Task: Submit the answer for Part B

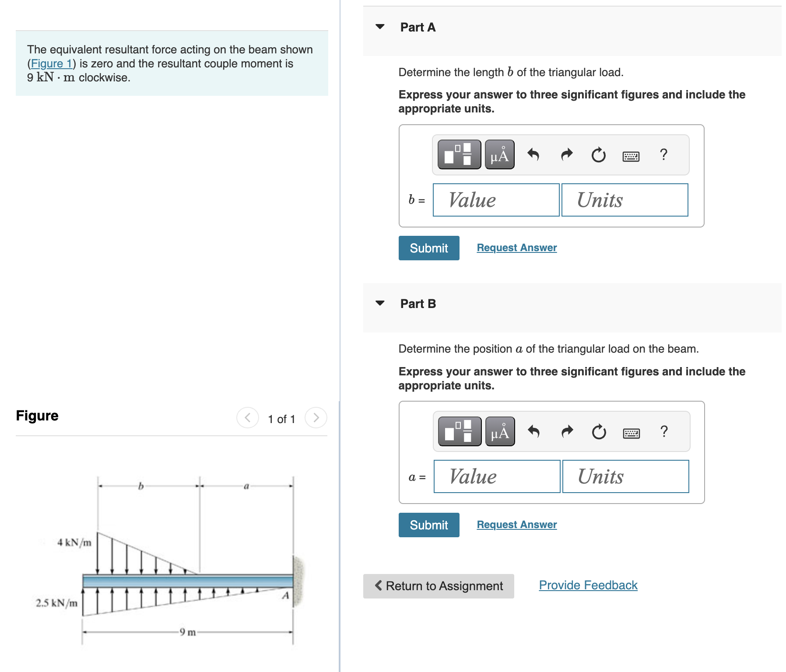Action: pyautogui.click(x=428, y=525)
